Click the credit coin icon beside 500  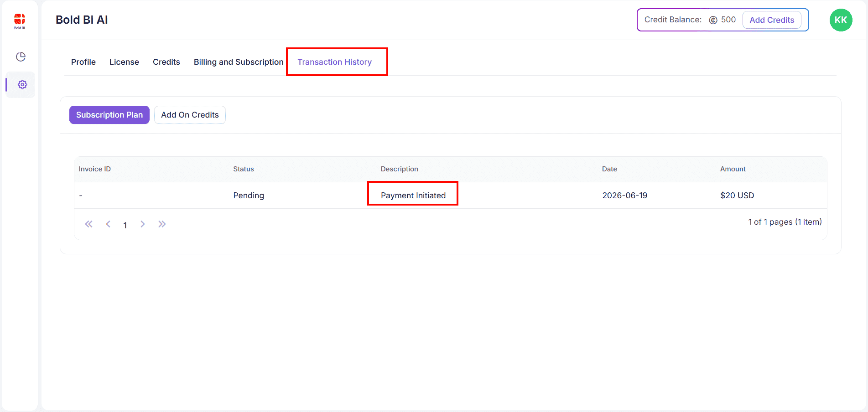click(x=713, y=20)
